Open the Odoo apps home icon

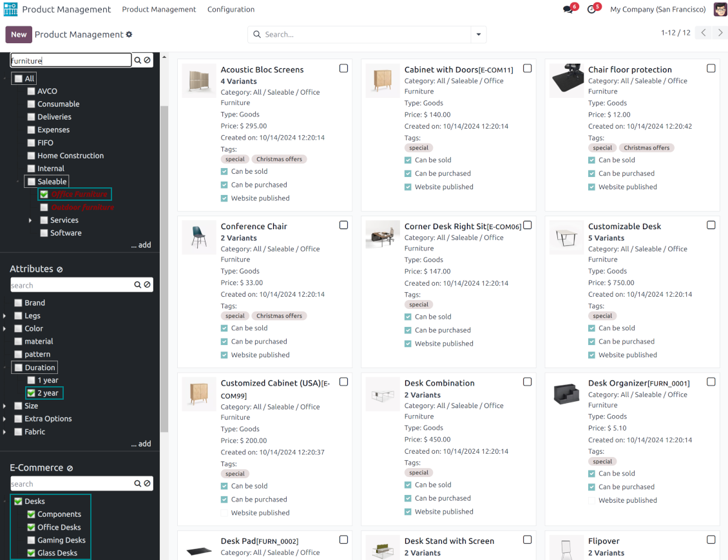click(11, 10)
